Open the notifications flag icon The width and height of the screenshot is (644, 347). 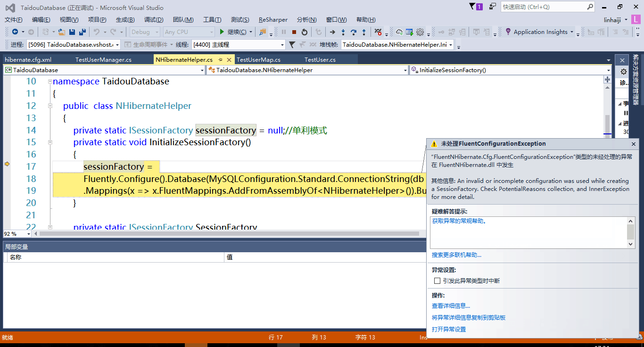point(473,7)
